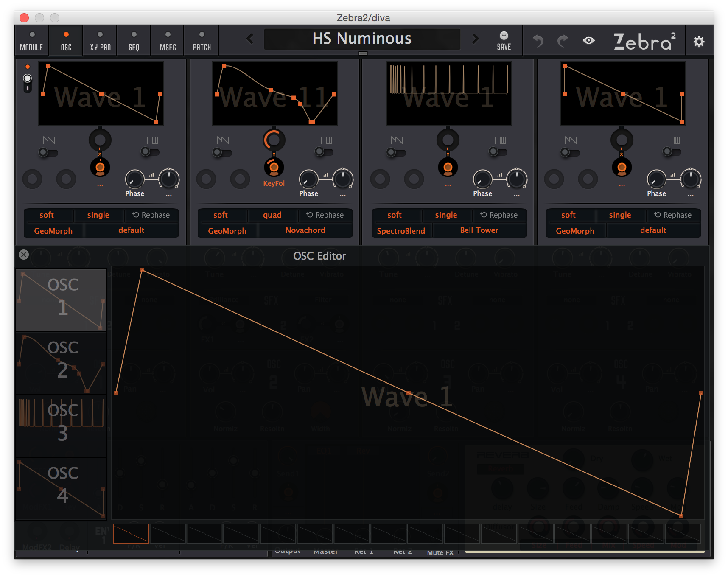Click the peak waveform node in editor
The image size is (728, 577).
point(142,270)
